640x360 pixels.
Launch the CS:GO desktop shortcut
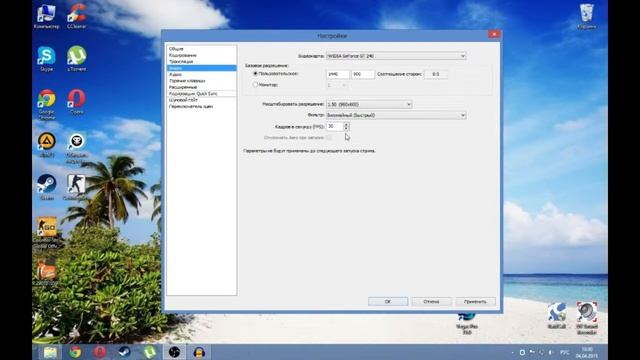pos(47,233)
